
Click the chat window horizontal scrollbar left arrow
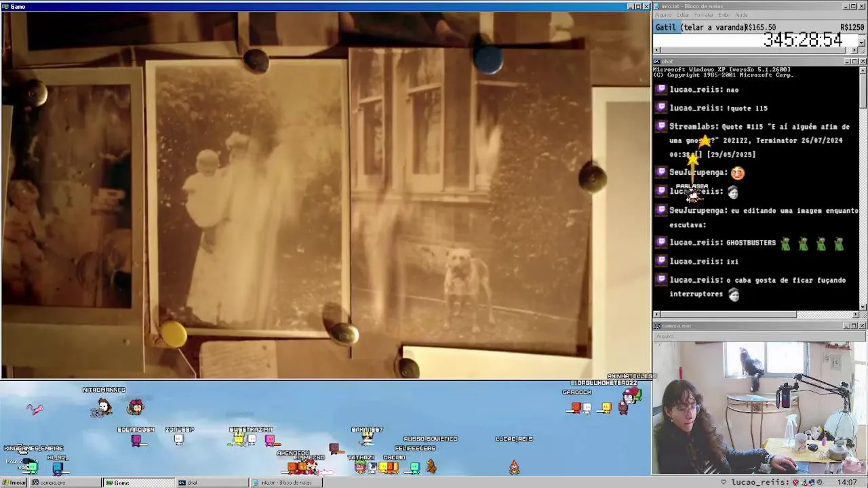coord(656,314)
